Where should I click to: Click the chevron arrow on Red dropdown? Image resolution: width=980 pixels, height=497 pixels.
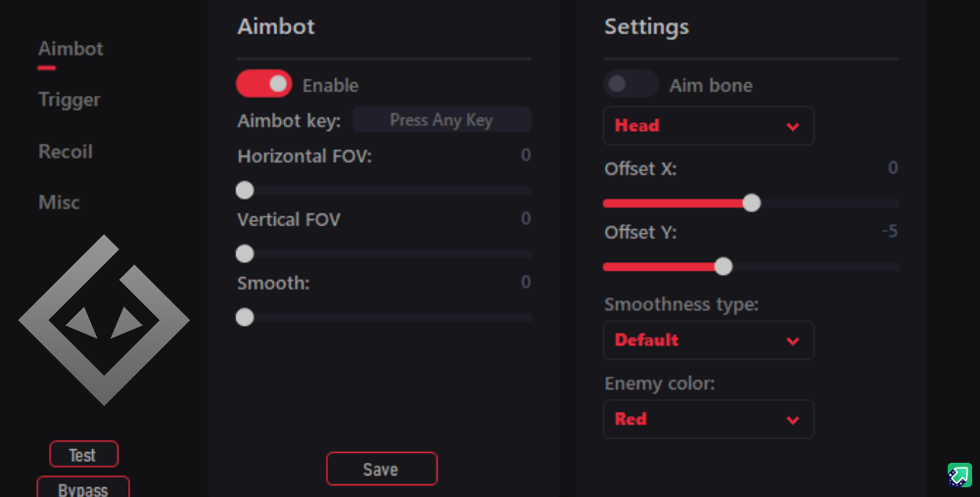pyautogui.click(x=792, y=421)
